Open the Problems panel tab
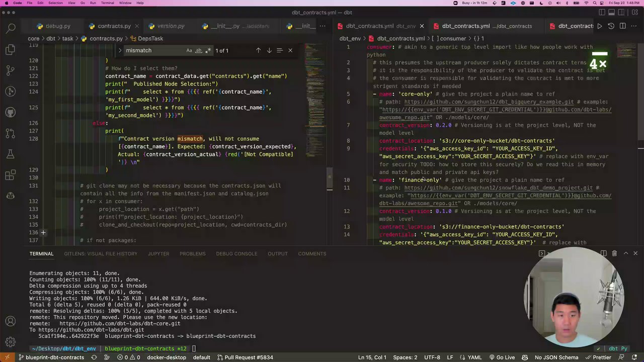This screenshot has width=644, height=362. [193, 254]
